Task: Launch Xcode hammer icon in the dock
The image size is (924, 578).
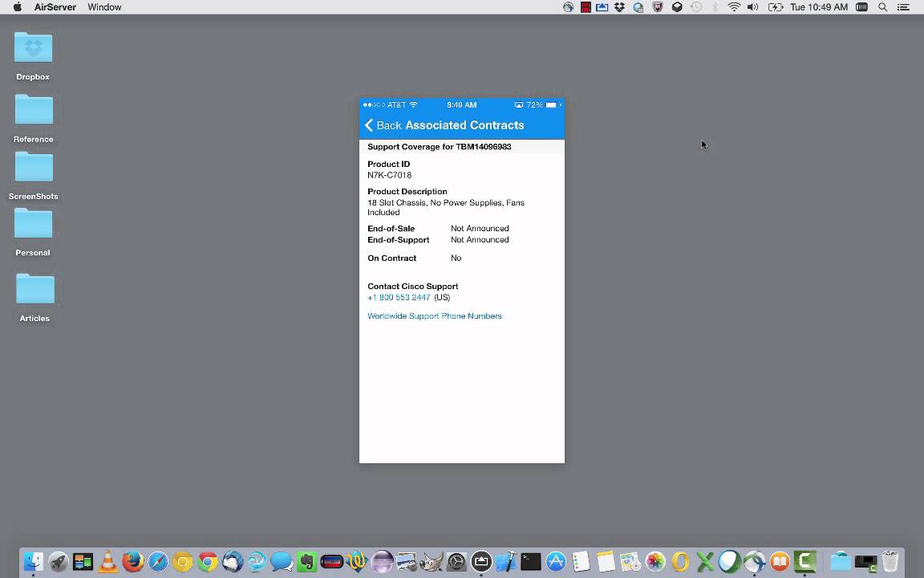Action: point(506,561)
